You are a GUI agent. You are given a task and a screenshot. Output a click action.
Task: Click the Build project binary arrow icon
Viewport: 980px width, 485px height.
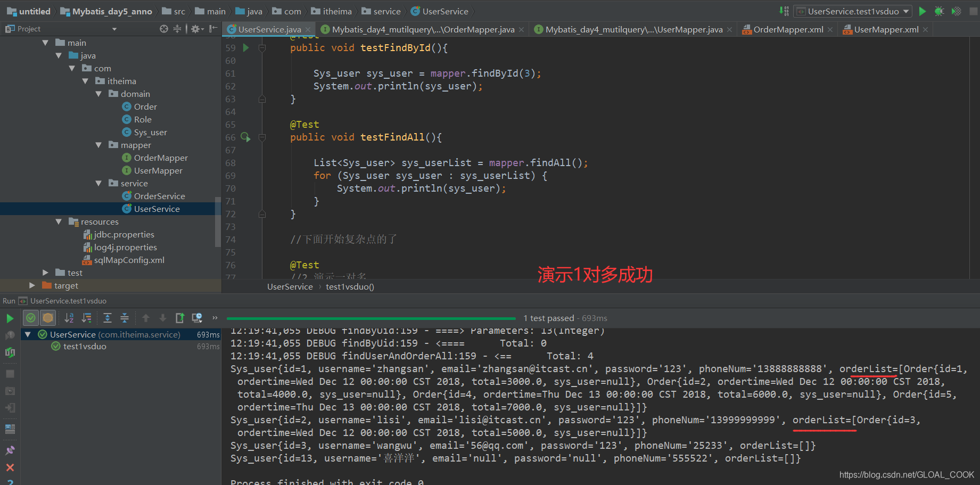click(784, 11)
